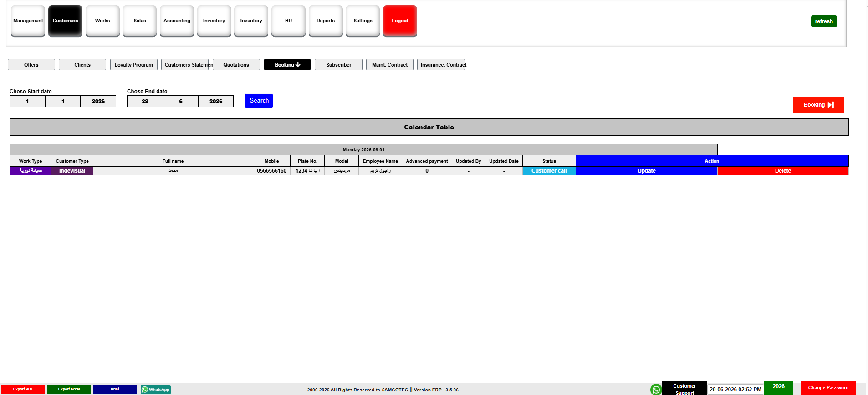Screen dimensions: 868x395
Task: Click the Employee Name column header
Action: coord(380,161)
